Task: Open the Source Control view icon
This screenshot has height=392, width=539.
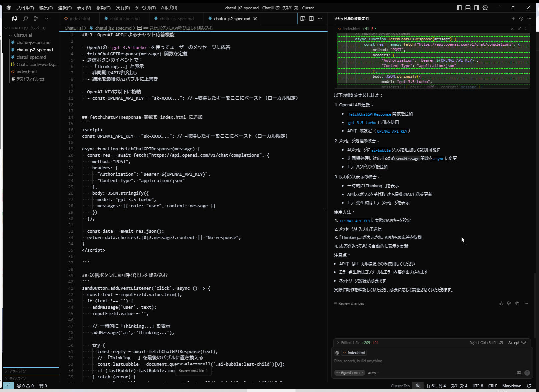Action: point(36,19)
